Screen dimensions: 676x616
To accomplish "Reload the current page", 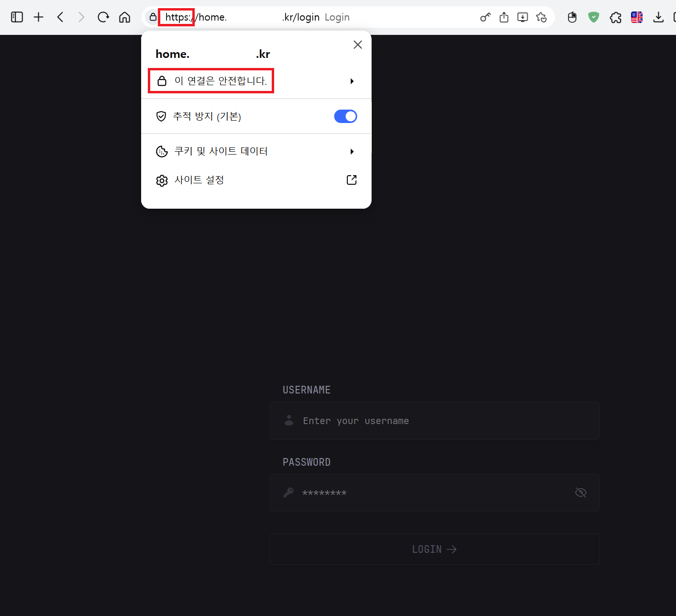I will [x=103, y=17].
